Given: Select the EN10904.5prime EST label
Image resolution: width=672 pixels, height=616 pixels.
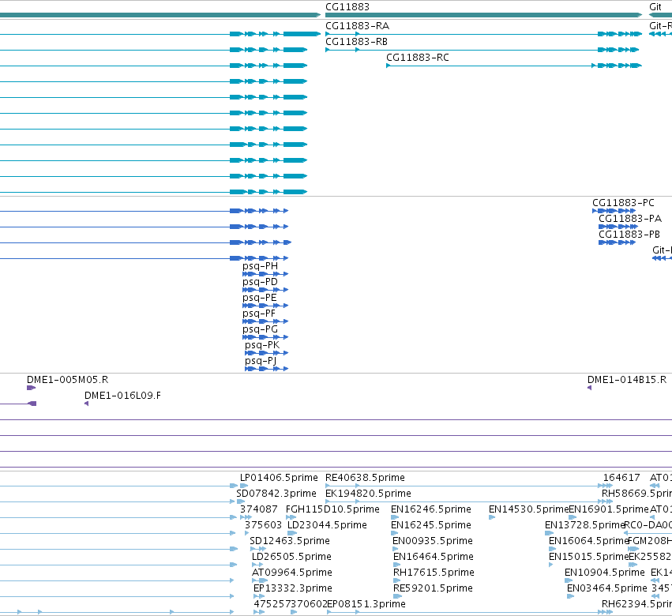Looking at the screenshot, I should tap(605, 573).
